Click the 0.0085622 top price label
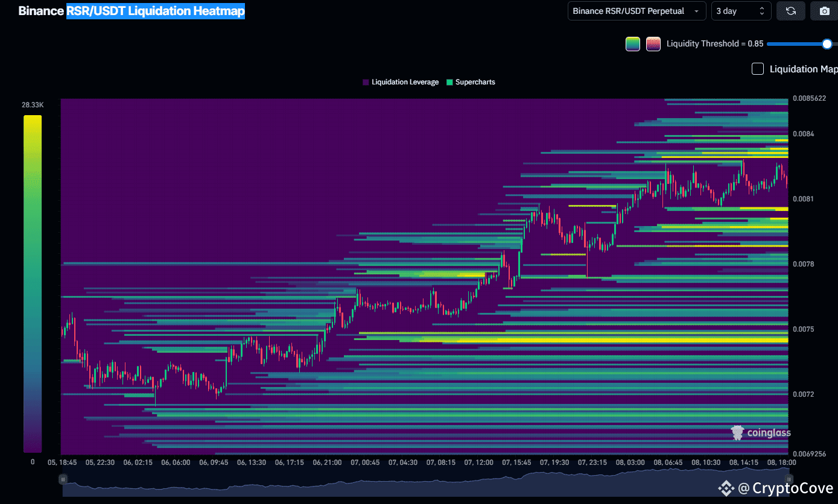Image resolution: width=838 pixels, height=504 pixels. click(809, 98)
